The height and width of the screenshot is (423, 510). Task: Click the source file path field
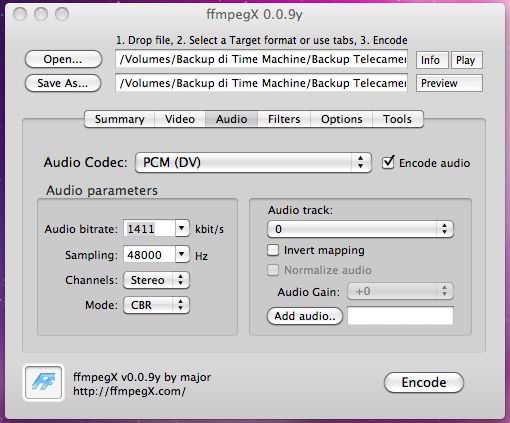[261, 59]
